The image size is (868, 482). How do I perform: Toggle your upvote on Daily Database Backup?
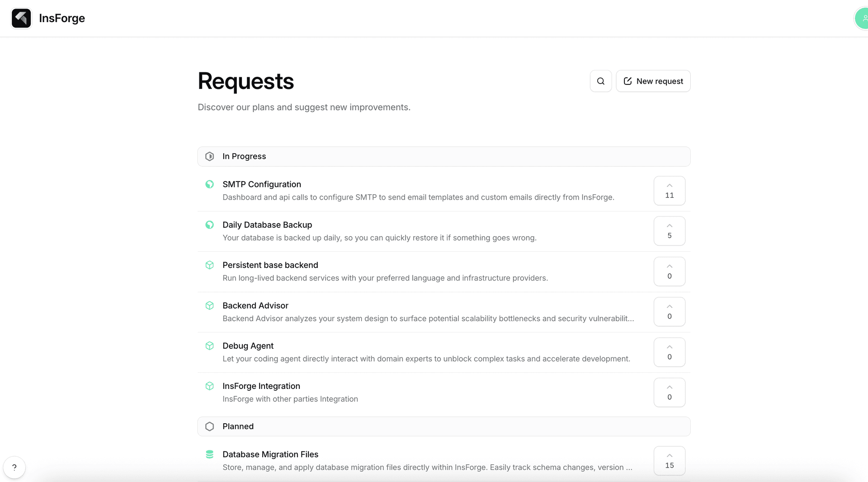tap(669, 231)
